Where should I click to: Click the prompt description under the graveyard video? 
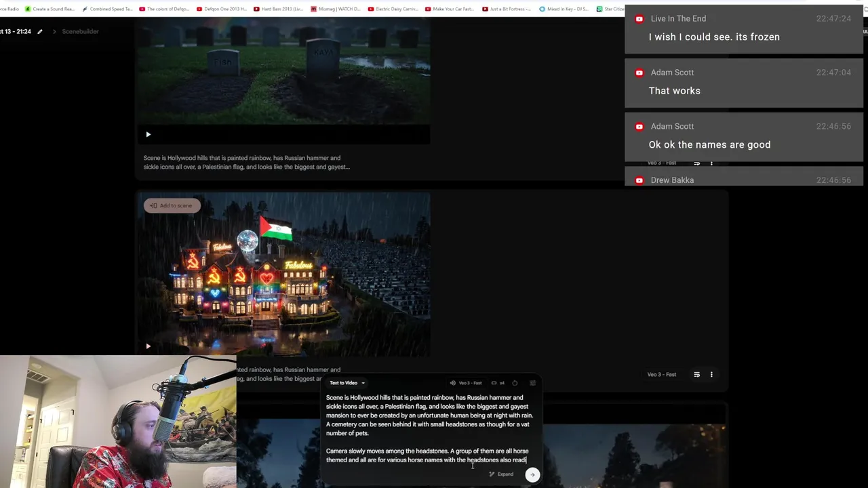[x=246, y=163]
